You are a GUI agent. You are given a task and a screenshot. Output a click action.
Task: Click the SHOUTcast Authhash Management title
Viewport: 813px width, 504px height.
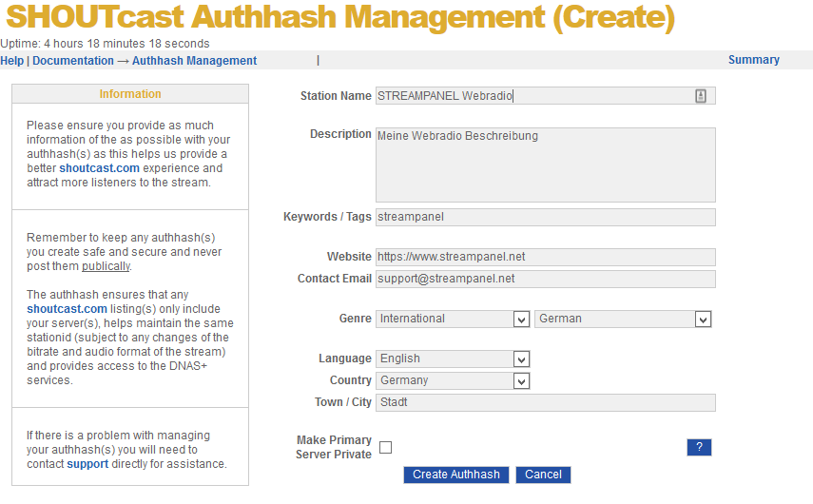(x=340, y=16)
